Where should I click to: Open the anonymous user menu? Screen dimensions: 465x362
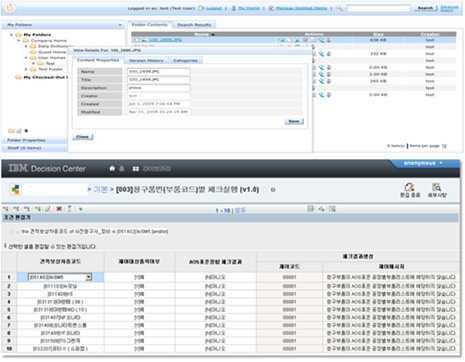[423, 163]
